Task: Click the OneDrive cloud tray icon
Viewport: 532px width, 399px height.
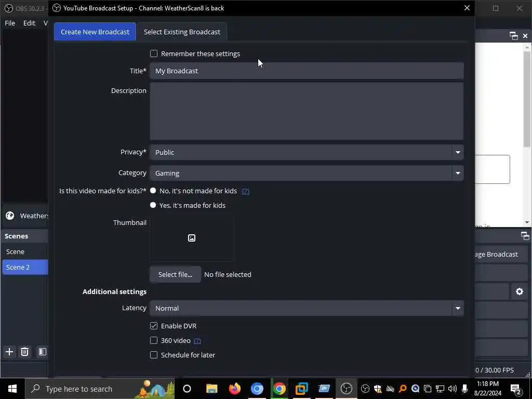Action: coord(390,389)
